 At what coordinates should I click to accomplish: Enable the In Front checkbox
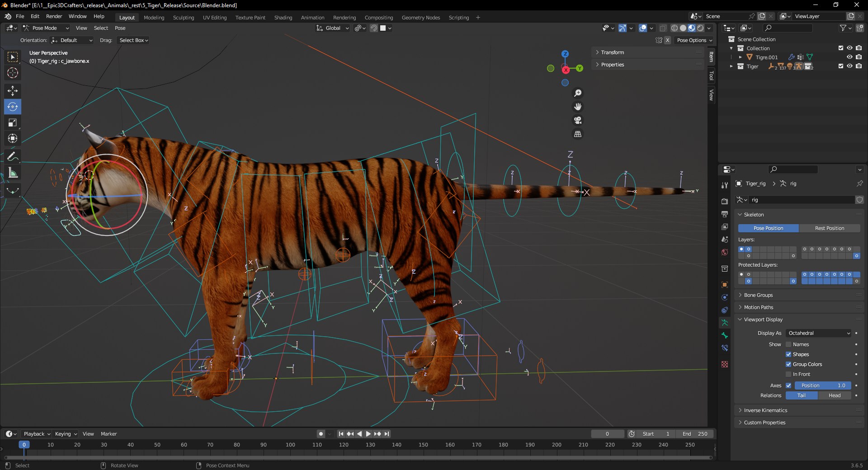(788, 374)
